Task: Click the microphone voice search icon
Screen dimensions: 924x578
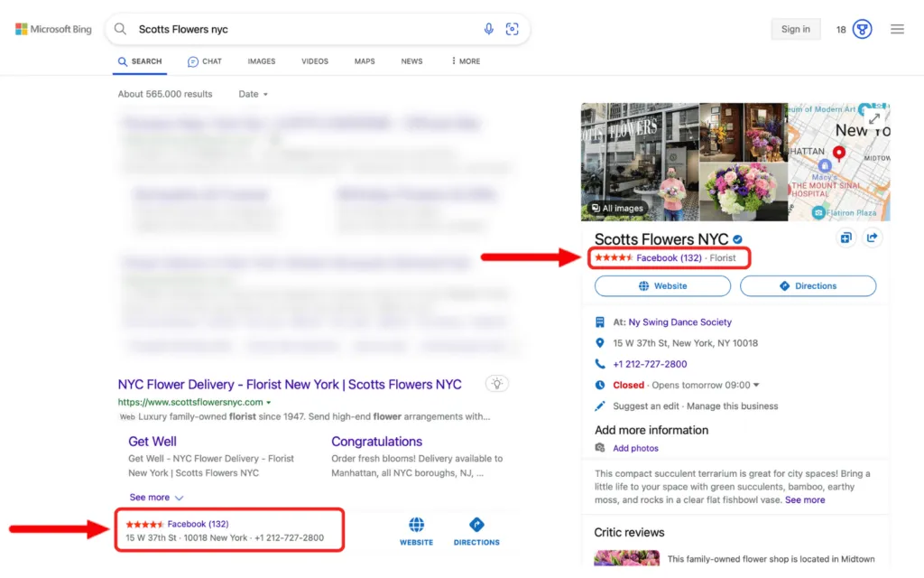Action: click(x=488, y=29)
